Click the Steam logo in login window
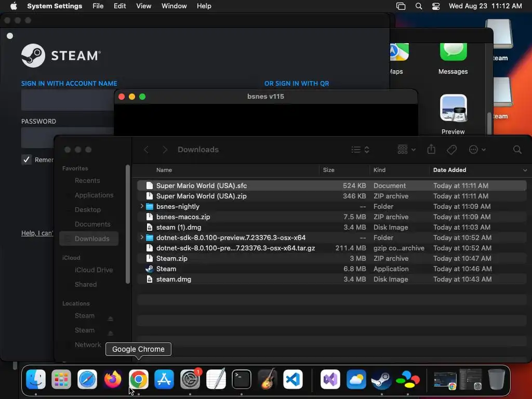 [x=61, y=55]
